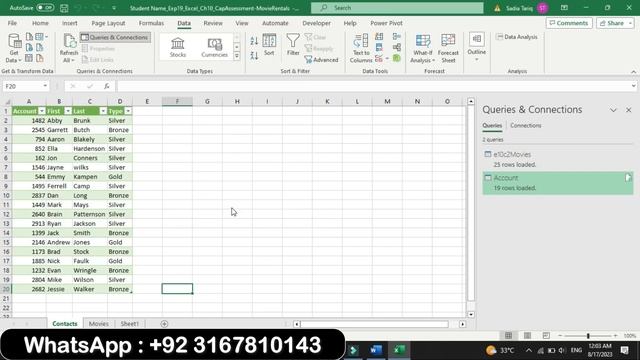640x360 pixels.
Task: Open Ribbon Display Options in title bar
Action: click(x=564, y=8)
